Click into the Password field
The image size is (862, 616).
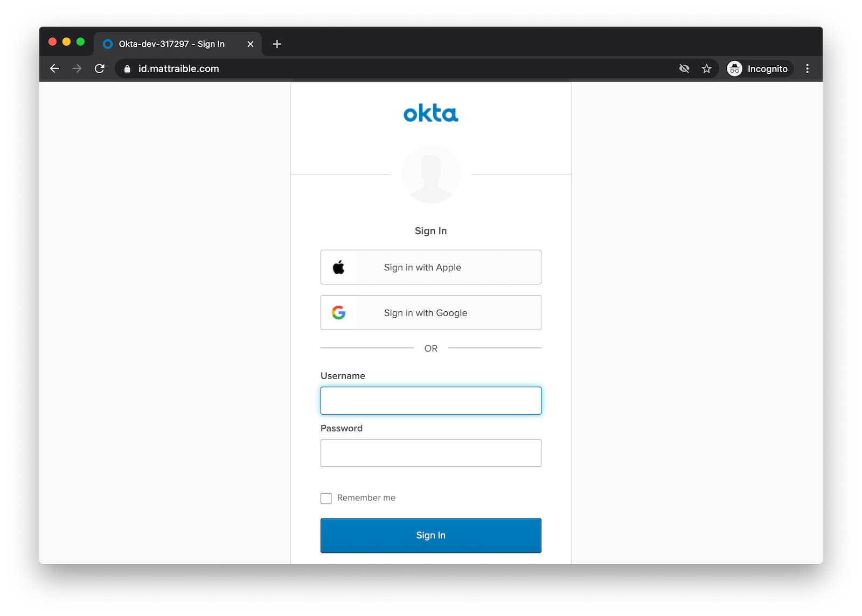pos(431,453)
